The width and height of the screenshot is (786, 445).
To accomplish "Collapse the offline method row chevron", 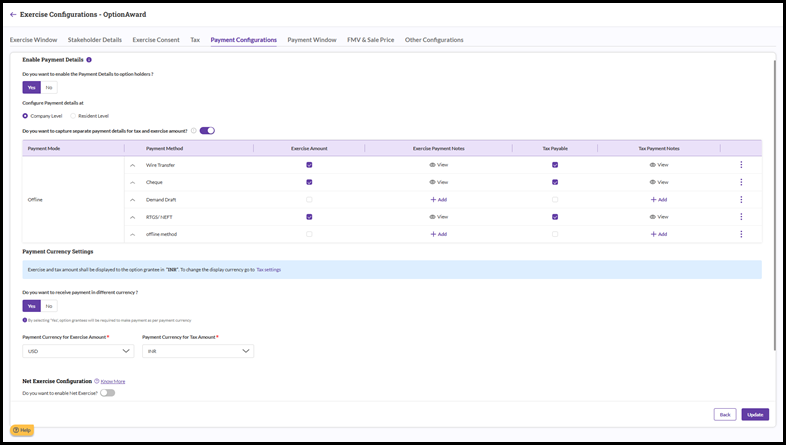I will tap(132, 234).
